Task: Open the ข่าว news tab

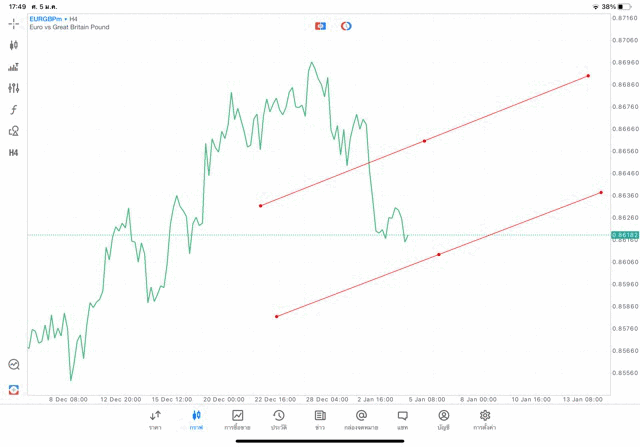Action: coord(319,420)
